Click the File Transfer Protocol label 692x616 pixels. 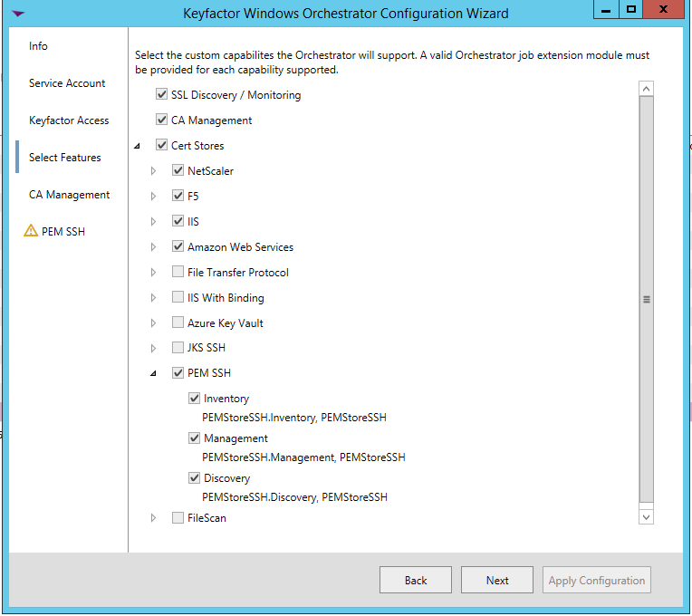pos(238,273)
